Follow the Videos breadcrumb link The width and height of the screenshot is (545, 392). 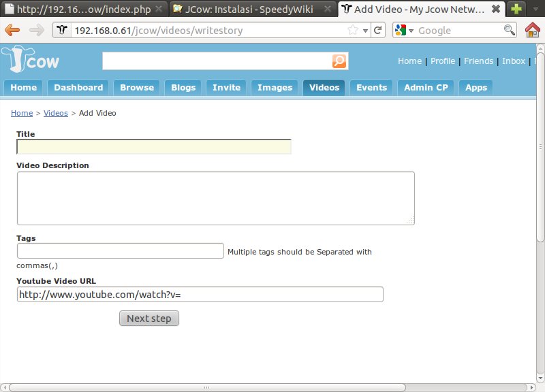pos(56,113)
